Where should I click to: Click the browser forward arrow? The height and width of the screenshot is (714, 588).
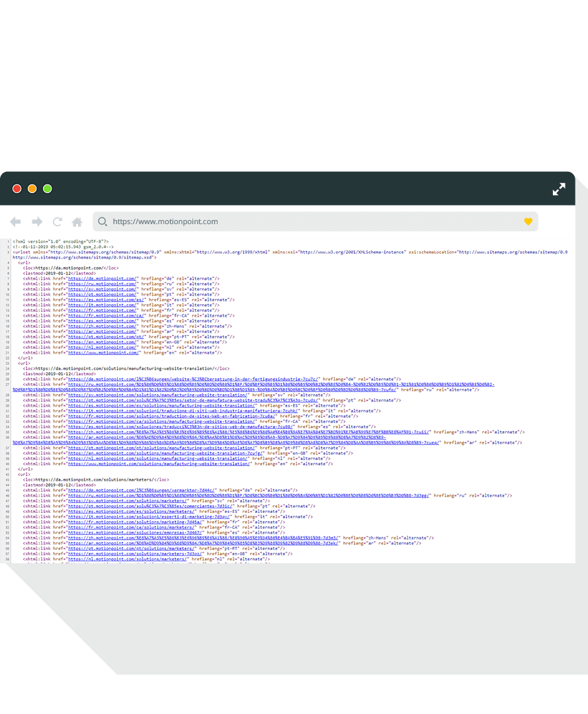point(37,221)
